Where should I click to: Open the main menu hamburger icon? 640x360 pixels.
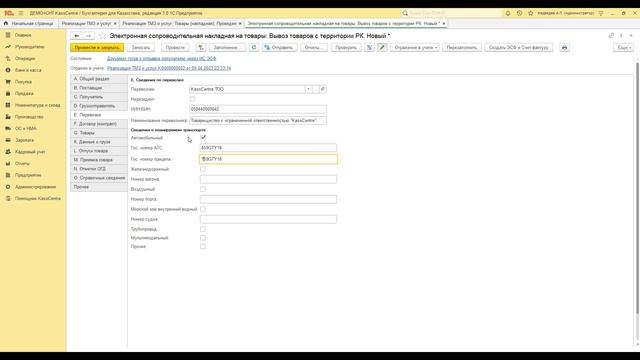tap(21, 13)
